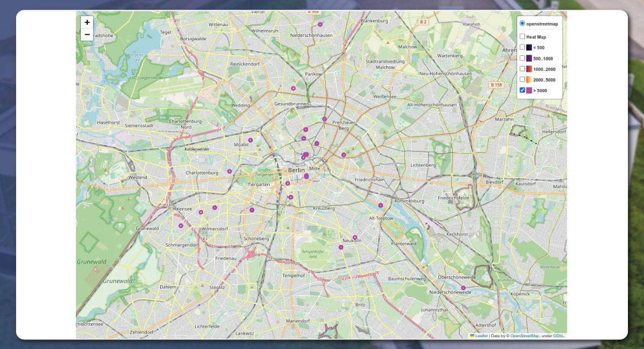Select purple marker north of Gesundbrunnen label
The image size is (644, 349).
coord(293,88)
